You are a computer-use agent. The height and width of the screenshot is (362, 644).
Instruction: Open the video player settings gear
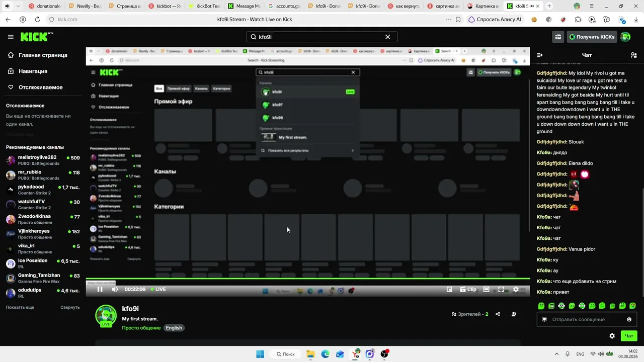tap(516, 289)
